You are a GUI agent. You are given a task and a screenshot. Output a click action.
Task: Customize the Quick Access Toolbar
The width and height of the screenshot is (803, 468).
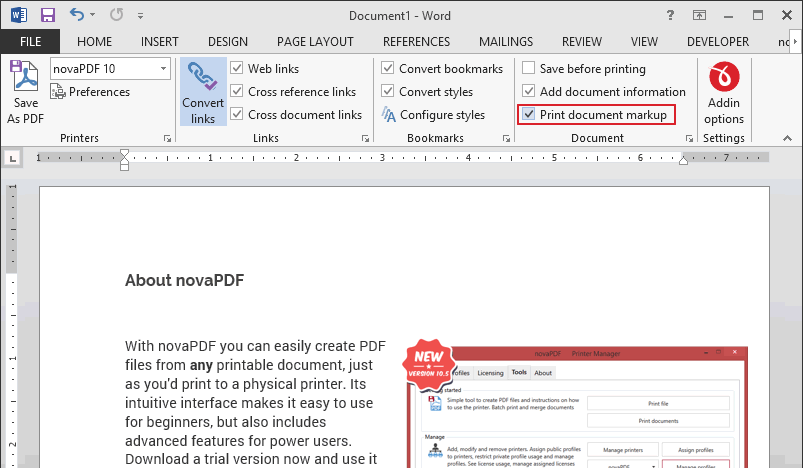(140, 16)
